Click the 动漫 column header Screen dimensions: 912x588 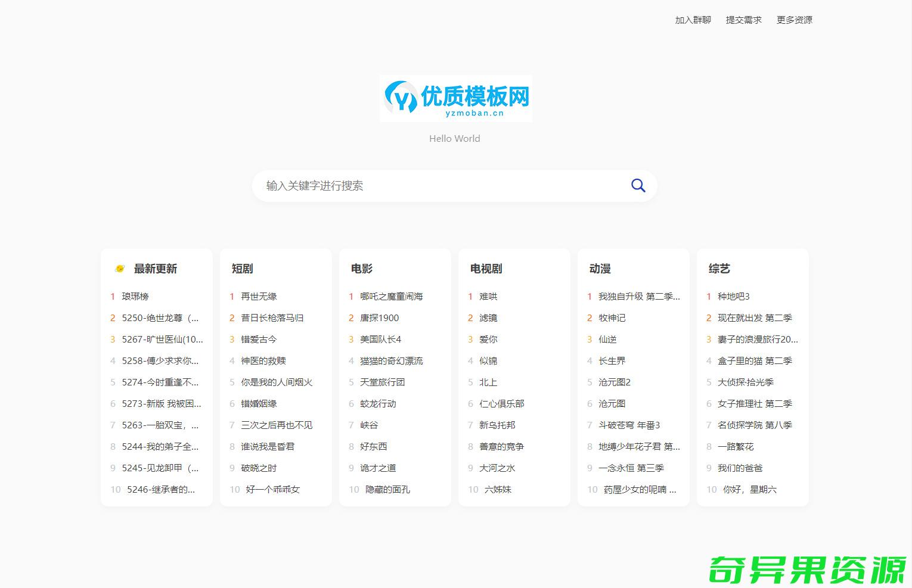(x=600, y=269)
